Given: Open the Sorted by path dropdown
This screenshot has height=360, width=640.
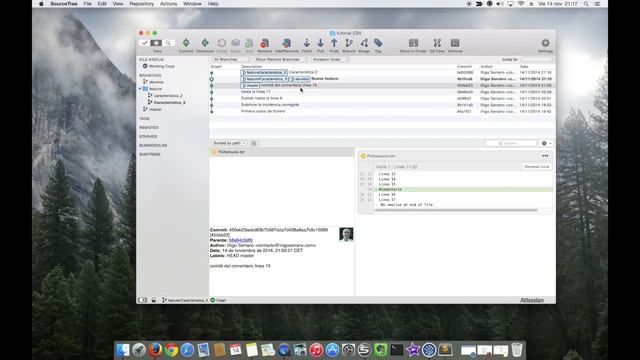Looking at the screenshot, I should pos(229,143).
